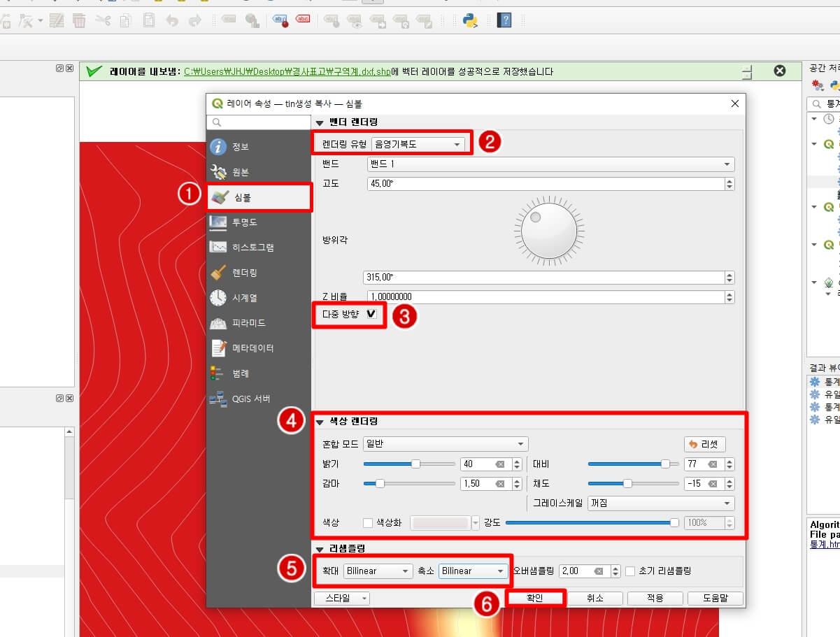
Task: Click the layer properties search field
Action: [258, 122]
